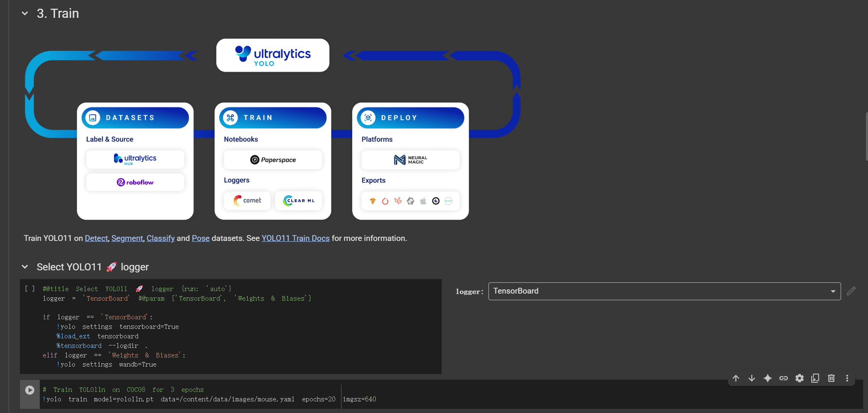Open the Pose docs link
Viewport: 868px width, 413px height.
coord(201,238)
